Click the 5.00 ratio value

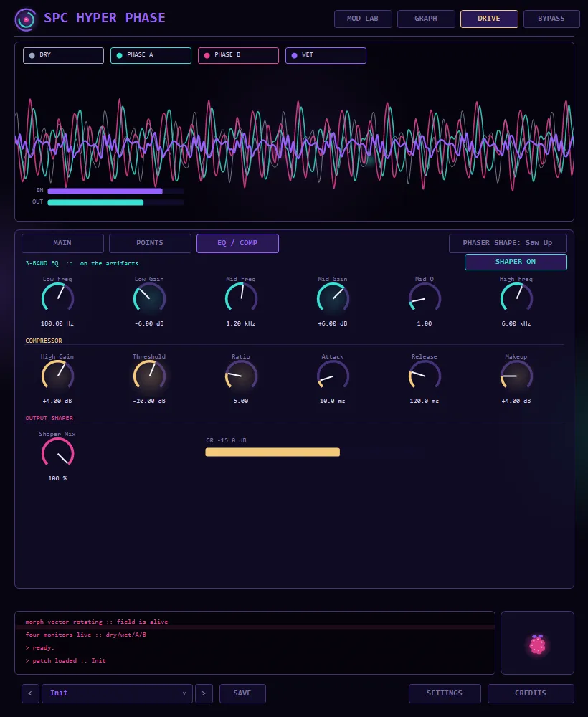click(241, 401)
